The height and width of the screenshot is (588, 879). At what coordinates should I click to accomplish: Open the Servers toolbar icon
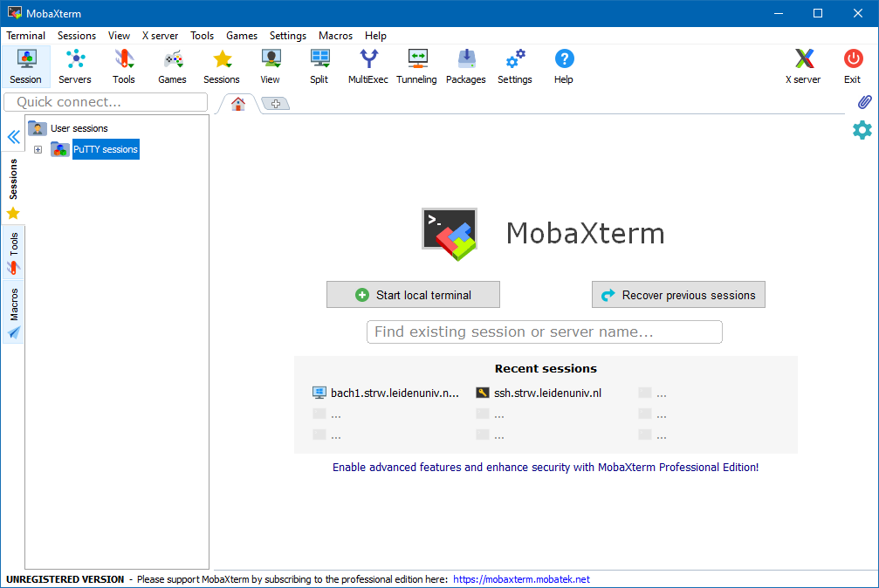coord(75,66)
